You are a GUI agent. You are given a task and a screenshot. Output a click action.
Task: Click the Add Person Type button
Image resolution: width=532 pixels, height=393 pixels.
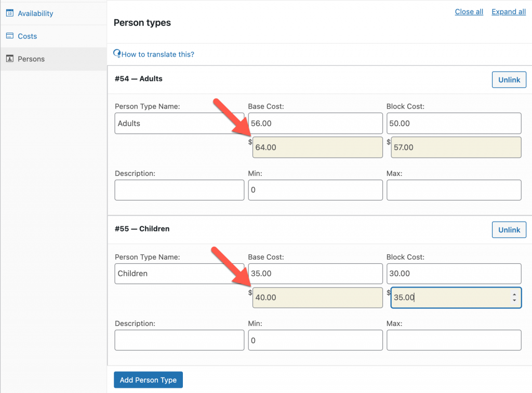coord(148,380)
